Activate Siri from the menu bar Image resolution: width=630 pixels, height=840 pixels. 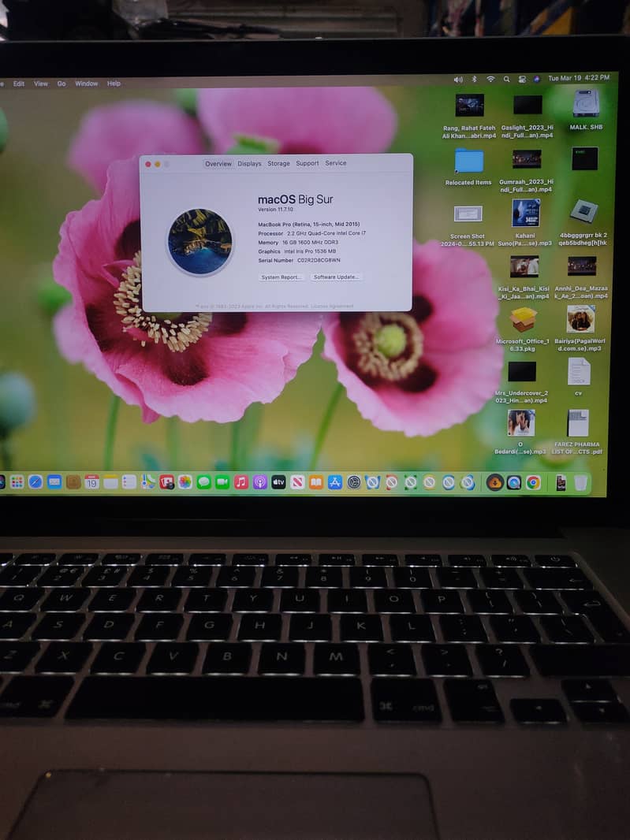pyautogui.click(x=537, y=79)
